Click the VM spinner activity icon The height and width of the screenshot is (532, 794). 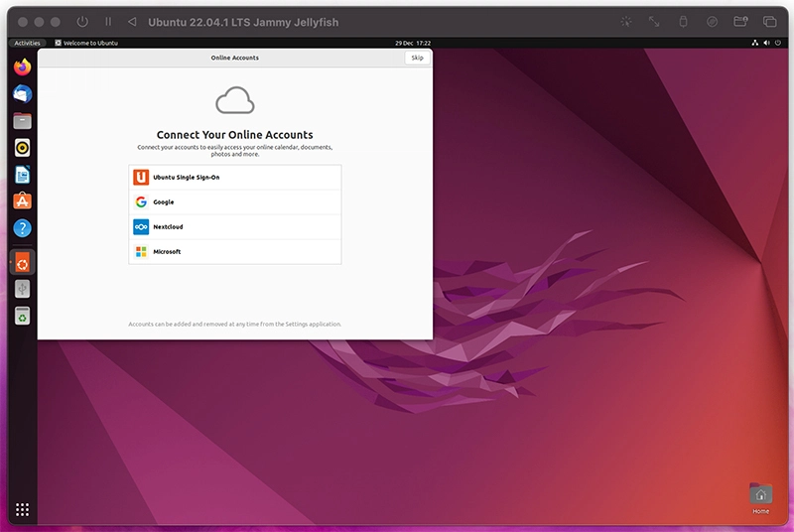tap(626, 22)
